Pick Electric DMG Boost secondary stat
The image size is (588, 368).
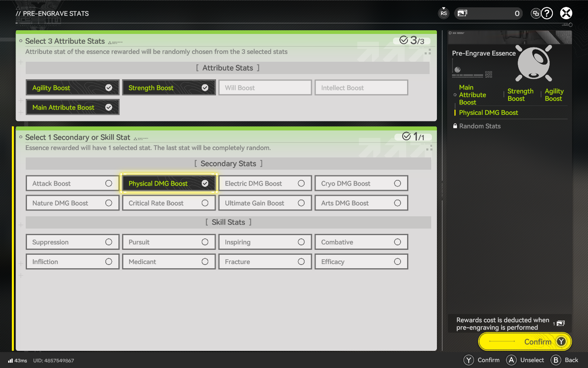[x=265, y=183]
